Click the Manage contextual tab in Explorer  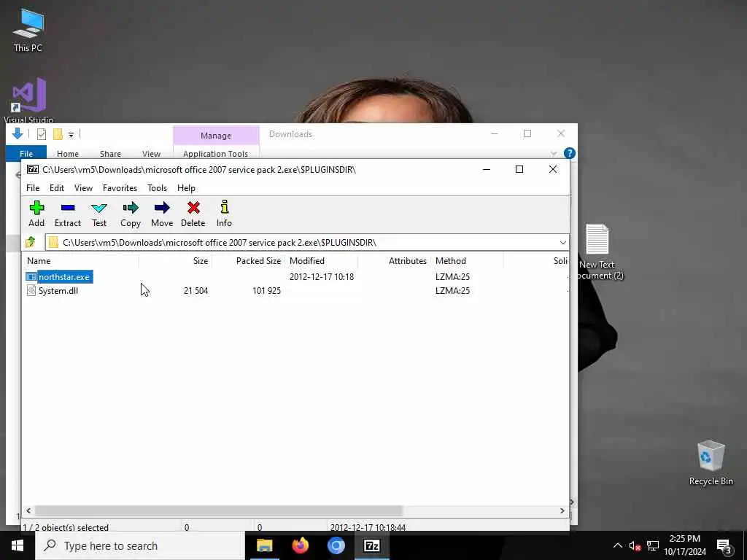pyautogui.click(x=216, y=136)
